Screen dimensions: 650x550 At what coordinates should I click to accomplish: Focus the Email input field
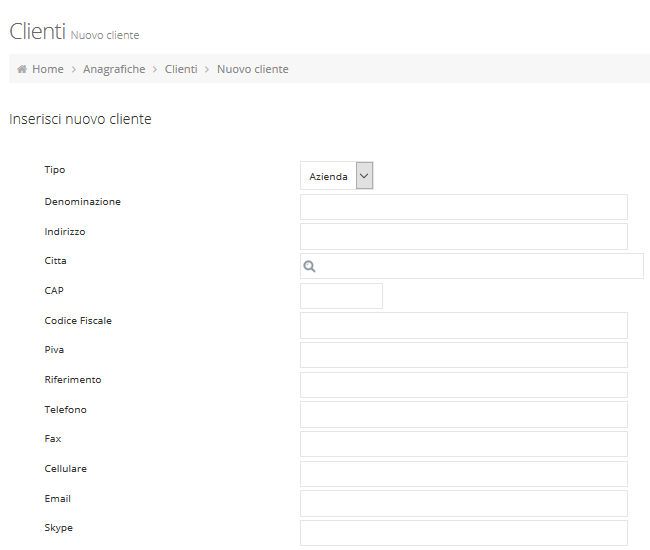463,503
